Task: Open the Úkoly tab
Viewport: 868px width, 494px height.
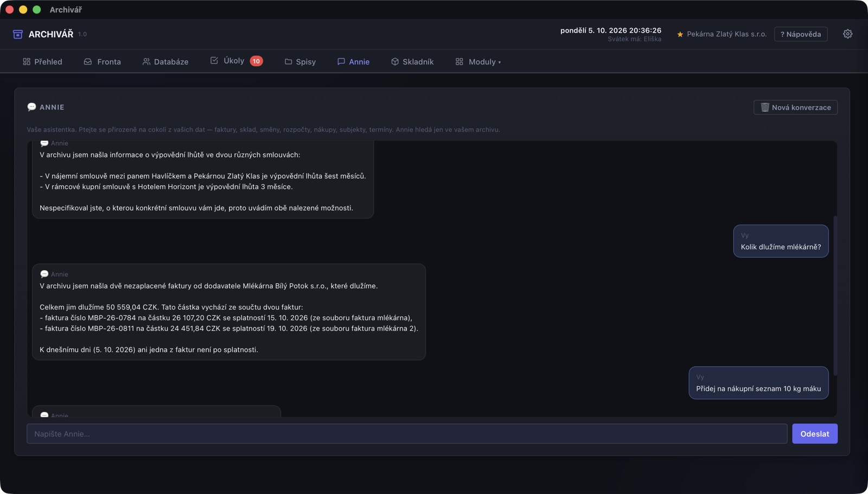Action: [237, 61]
